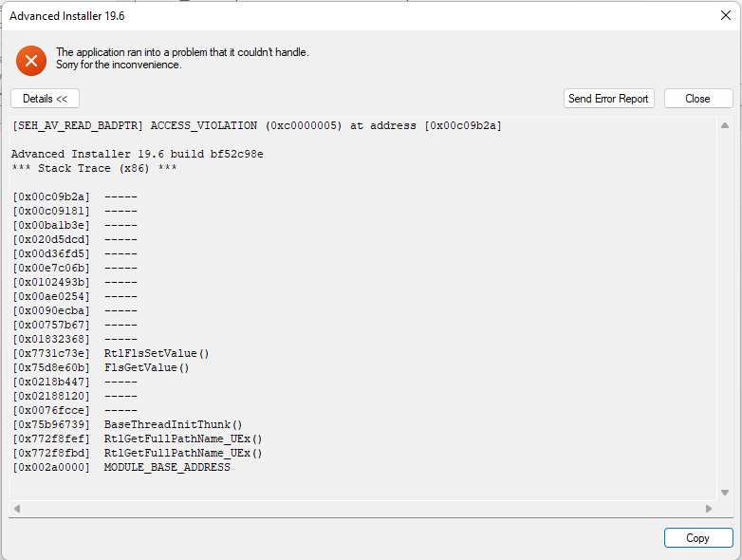The image size is (742, 560).
Task: Click the stack entry [0x00c09181]
Action: [x=74, y=211]
